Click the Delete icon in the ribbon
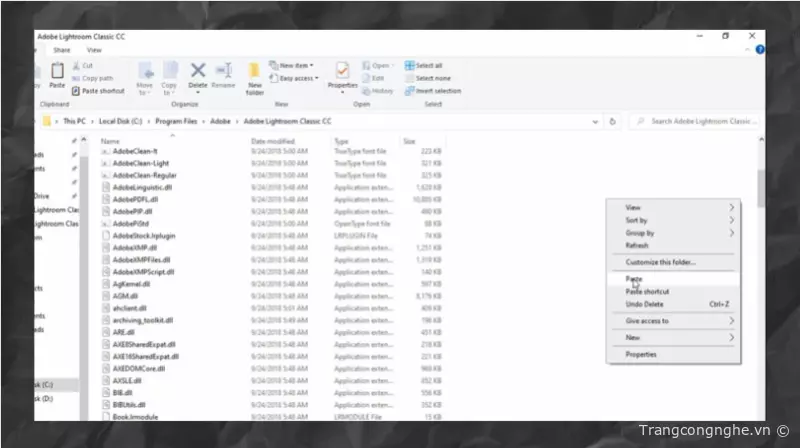 (x=198, y=72)
